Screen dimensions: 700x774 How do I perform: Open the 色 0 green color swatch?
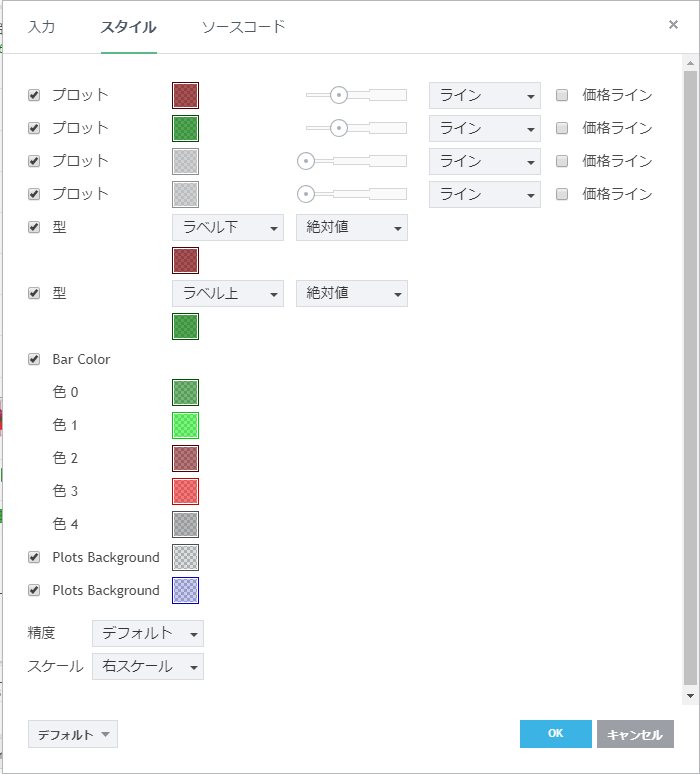point(185,392)
